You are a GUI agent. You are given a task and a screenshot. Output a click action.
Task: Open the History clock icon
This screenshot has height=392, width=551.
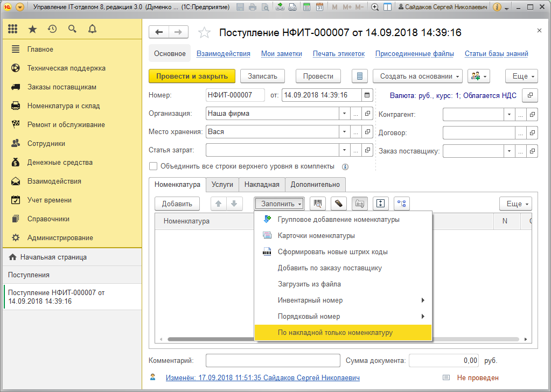pyautogui.click(x=52, y=29)
